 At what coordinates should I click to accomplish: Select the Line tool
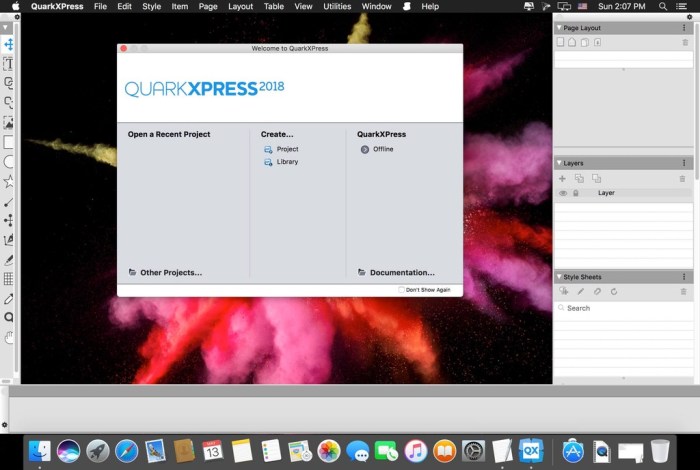coord(8,202)
